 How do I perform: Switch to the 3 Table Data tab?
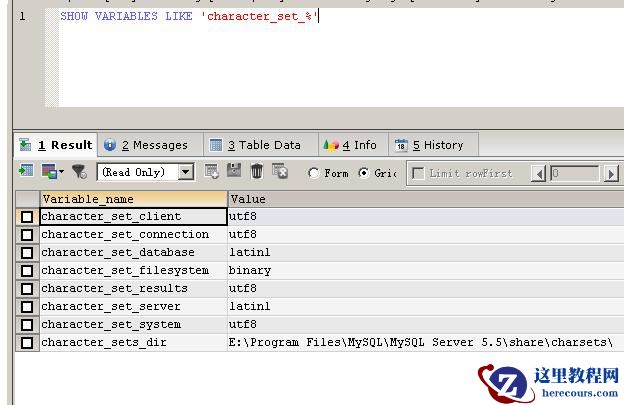click(x=261, y=145)
